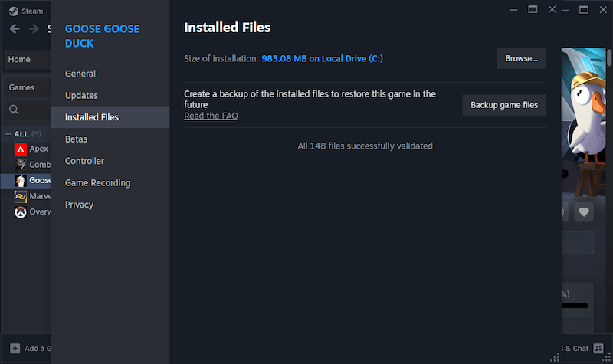The image size is (613, 364).
Task: Select the Game Recording tab
Action: pyautogui.click(x=97, y=183)
